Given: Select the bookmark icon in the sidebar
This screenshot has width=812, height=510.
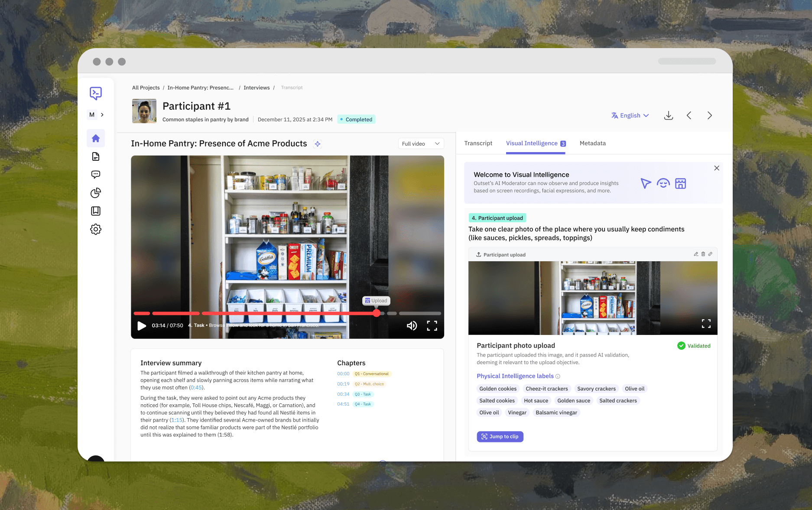Looking at the screenshot, I should pyautogui.click(x=96, y=211).
